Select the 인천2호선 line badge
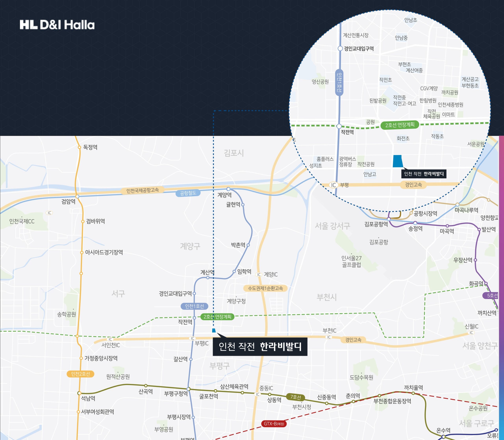Screen dimensions: 504x440 81,374
